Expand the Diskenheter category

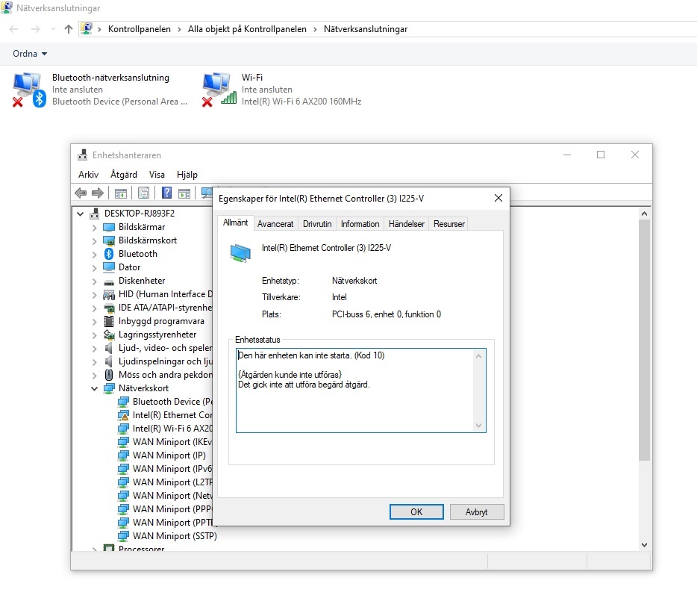[x=94, y=281]
